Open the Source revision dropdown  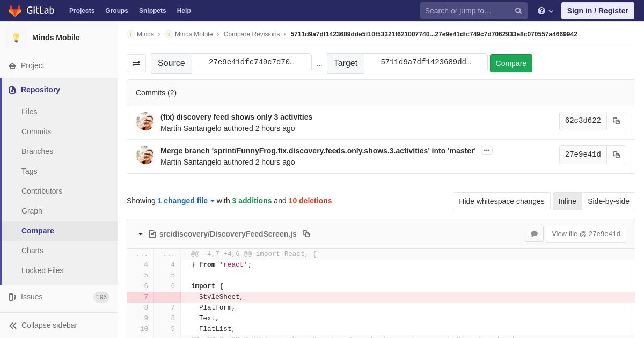(252, 62)
